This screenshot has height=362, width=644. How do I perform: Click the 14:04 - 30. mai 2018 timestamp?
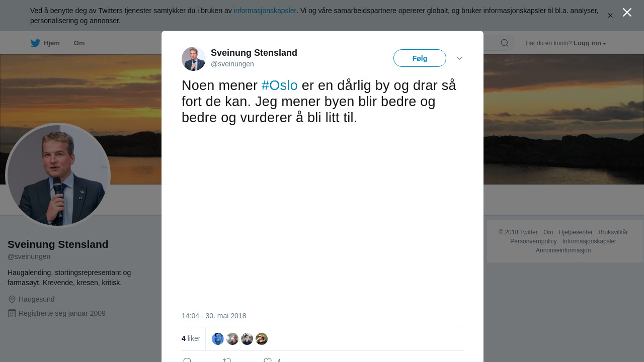[x=214, y=316]
